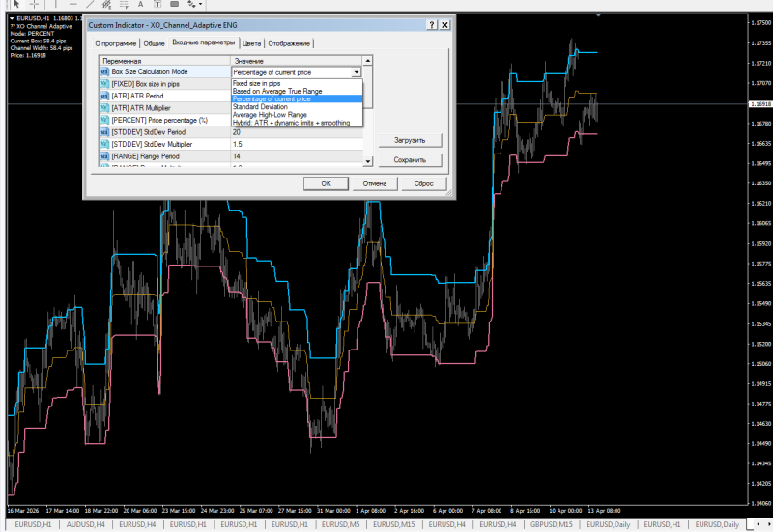Click the 'Сброс' reset button
The image size is (773, 532).
coord(423,183)
